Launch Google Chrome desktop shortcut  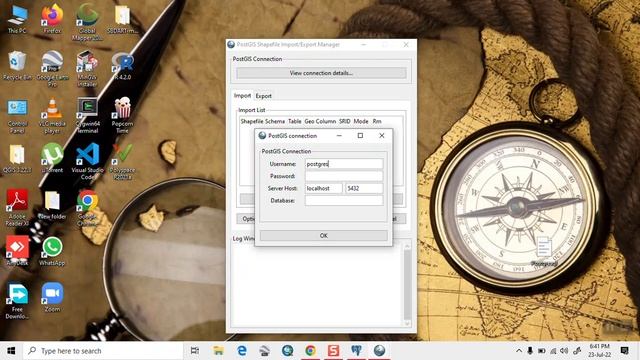pyautogui.click(x=87, y=207)
